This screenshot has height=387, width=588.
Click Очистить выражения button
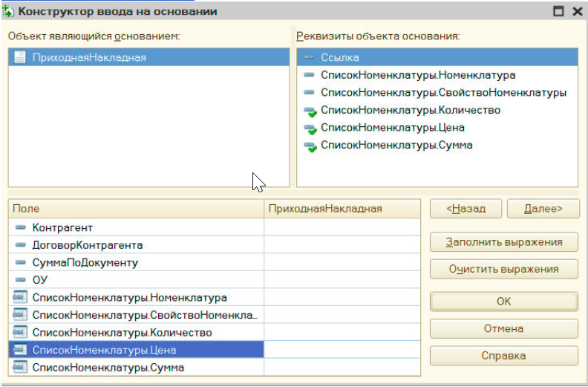pyautogui.click(x=504, y=269)
